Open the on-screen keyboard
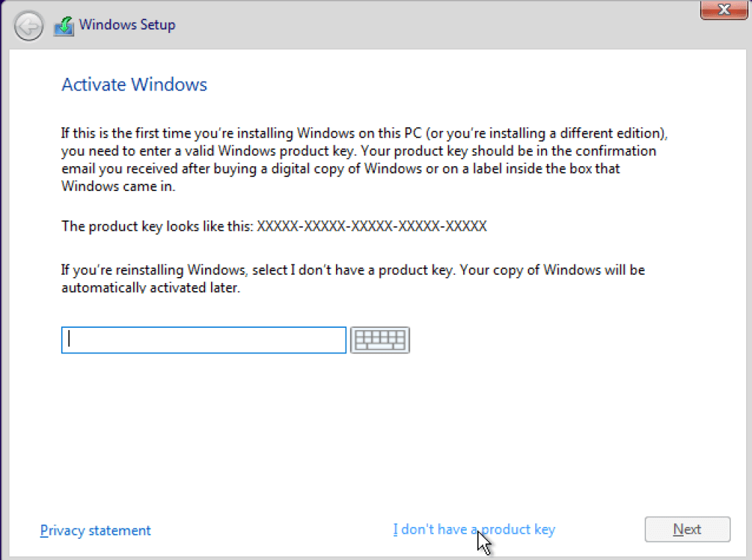 (379, 340)
